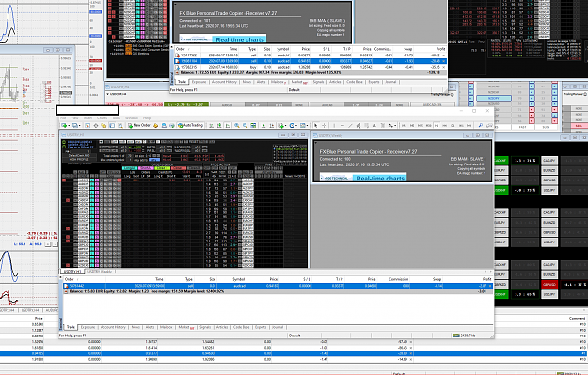Toggle Auto Scroll in front MT4 toolbar

pyautogui.click(x=263, y=126)
